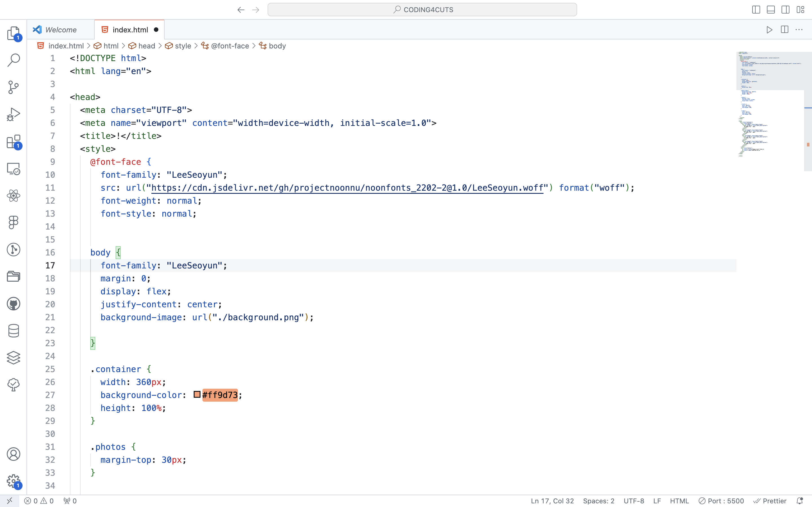Select the index.html editor tab
Screen dimensions: 812x507
click(x=130, y=30)
